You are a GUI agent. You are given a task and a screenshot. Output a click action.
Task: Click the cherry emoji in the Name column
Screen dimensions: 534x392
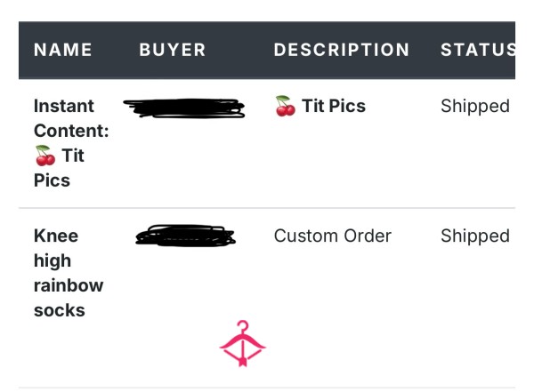tap(45, 156)
